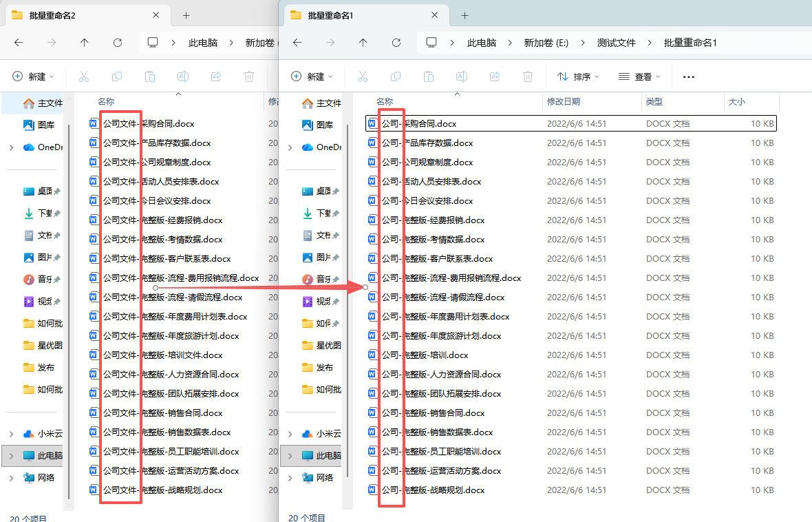
Task: Click Copy icon in 批量重命名1 toolbar
Action: (x=396, y=76)
